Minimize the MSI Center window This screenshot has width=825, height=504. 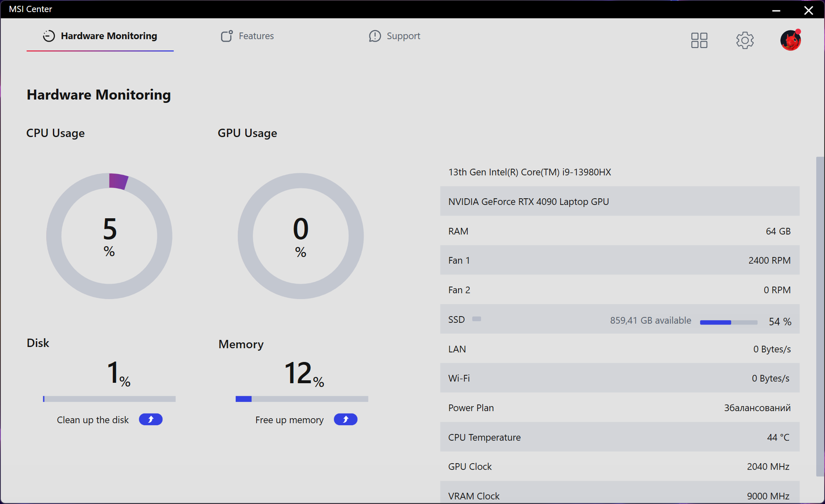776,10
